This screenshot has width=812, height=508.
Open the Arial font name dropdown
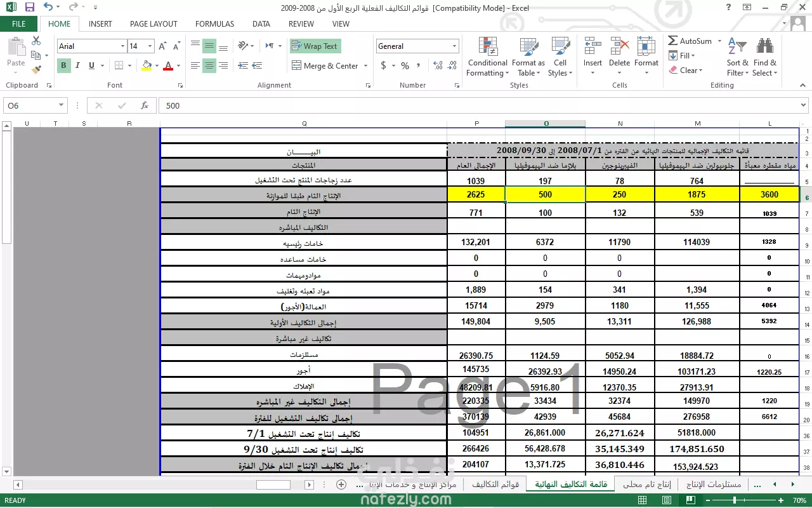122,46
